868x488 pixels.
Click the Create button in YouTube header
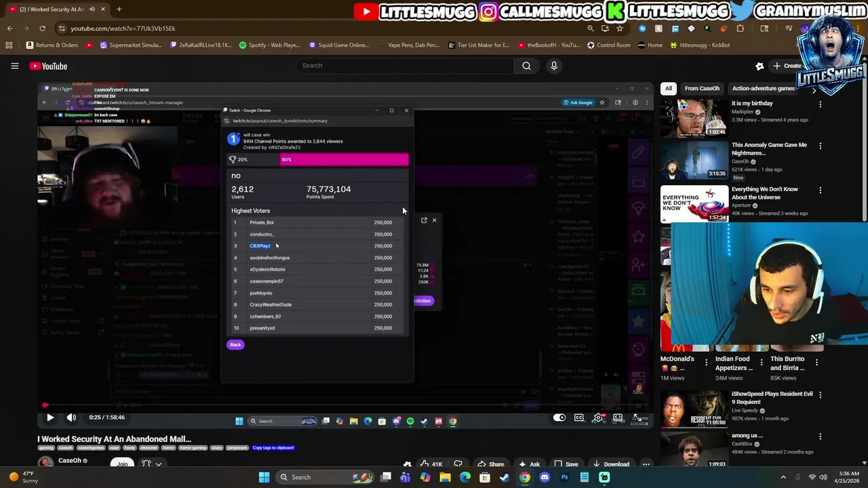coord(787,66)
